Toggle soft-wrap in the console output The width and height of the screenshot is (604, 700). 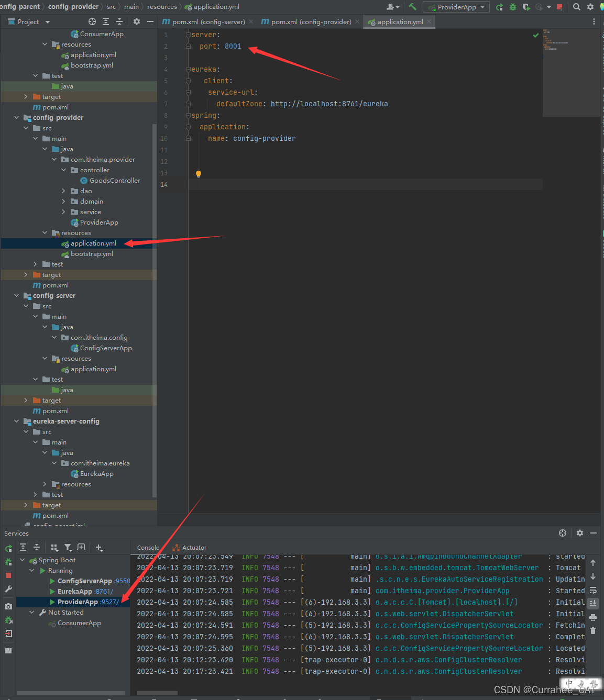tap(593, 591)
